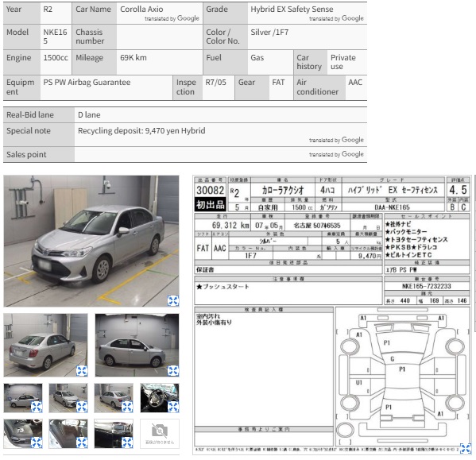
Task: Expand the auction sheet image
Action: coord(466,448)
